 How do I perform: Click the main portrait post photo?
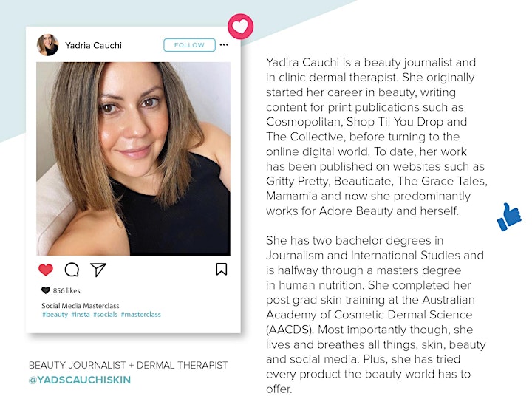pos(133,159)
